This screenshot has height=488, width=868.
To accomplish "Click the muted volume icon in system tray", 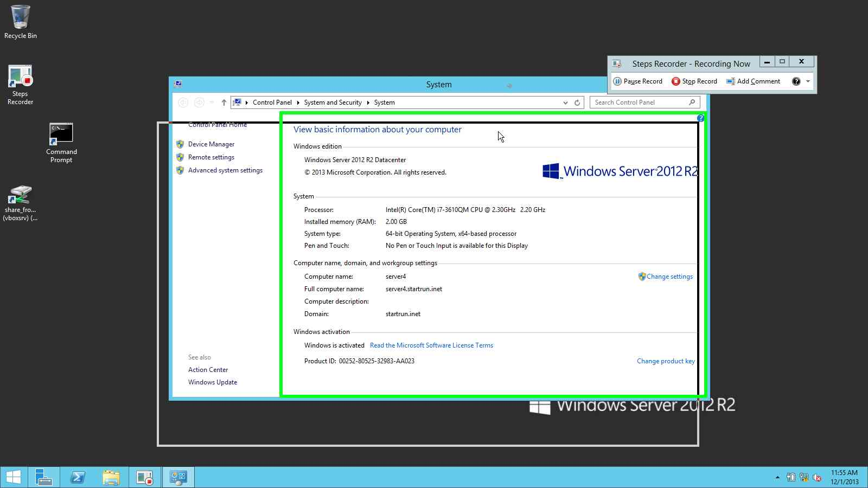I will coord(818,478).
